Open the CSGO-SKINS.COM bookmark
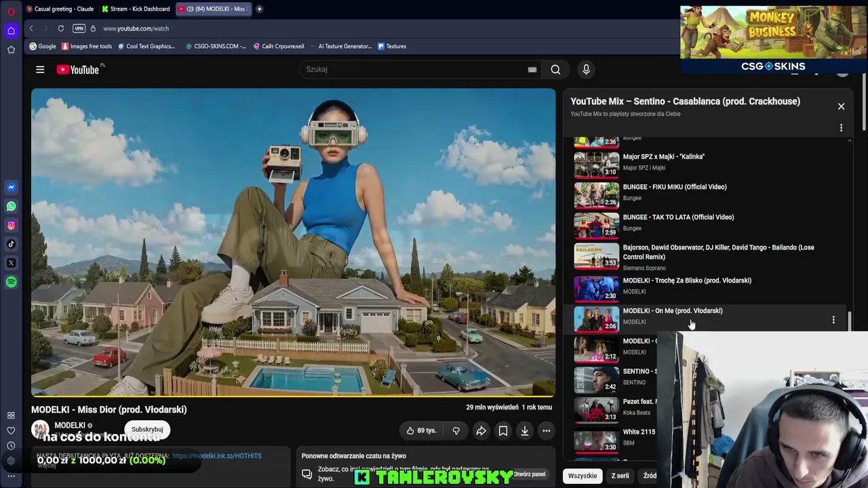 216,46
